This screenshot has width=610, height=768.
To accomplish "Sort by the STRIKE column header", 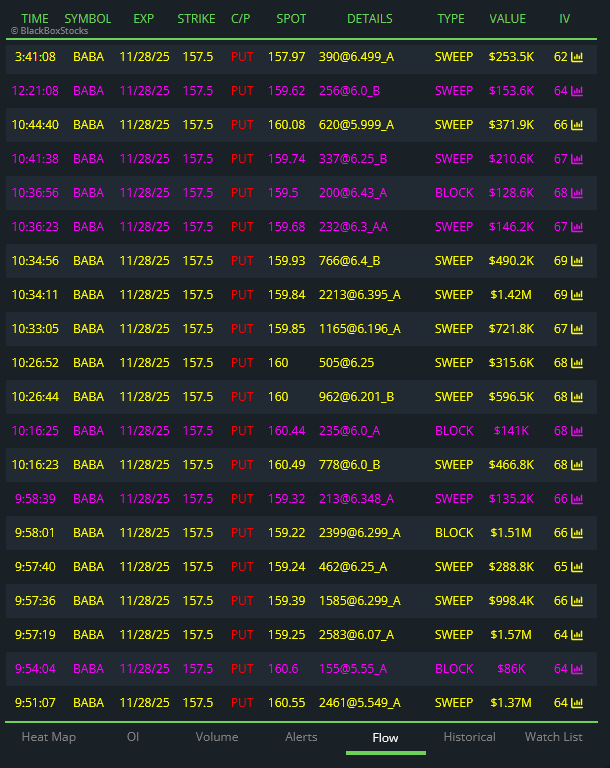I will [196, 19].
